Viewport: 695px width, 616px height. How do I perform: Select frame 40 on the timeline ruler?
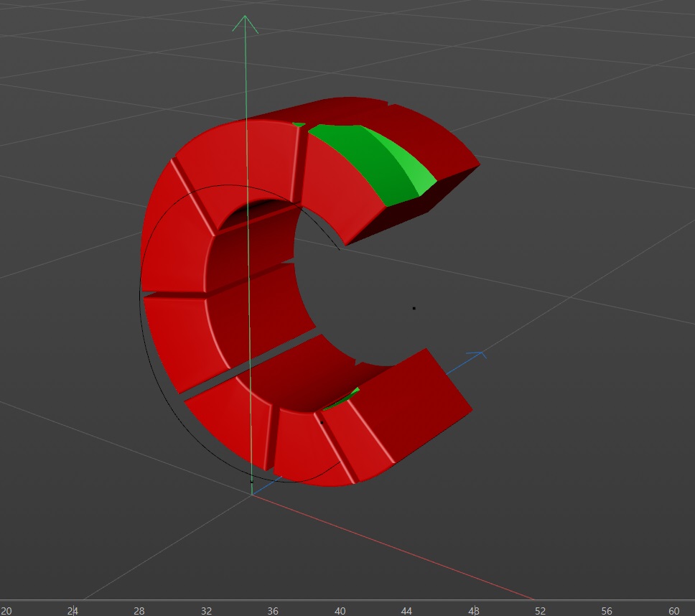(340, 610)
